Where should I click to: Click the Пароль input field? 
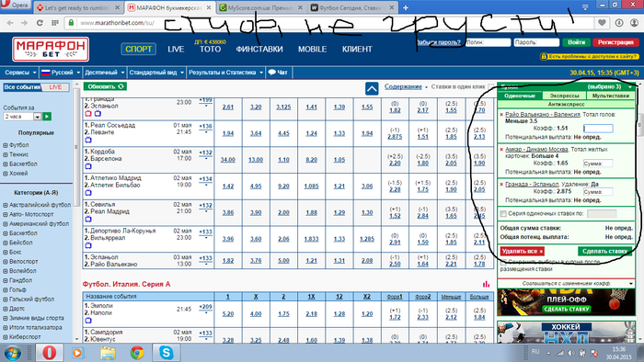(536, 42)
